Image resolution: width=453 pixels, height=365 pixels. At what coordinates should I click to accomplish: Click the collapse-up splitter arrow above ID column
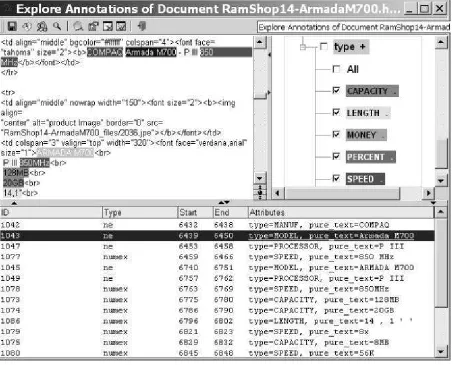[x=14, y=203]
